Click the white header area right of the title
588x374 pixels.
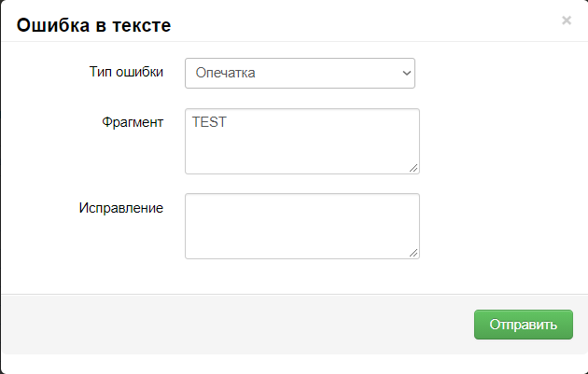[373, 22]
